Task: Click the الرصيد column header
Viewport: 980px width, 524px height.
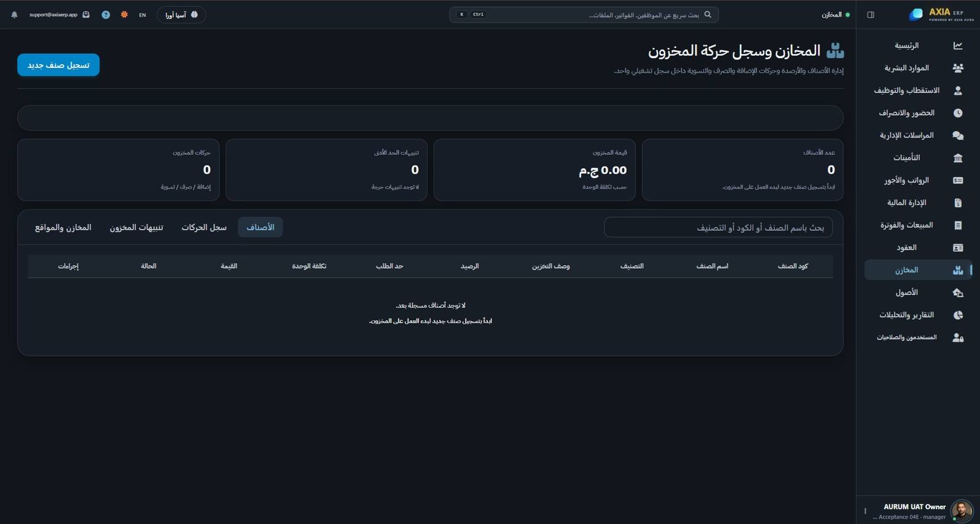Action: pos(470,266)
